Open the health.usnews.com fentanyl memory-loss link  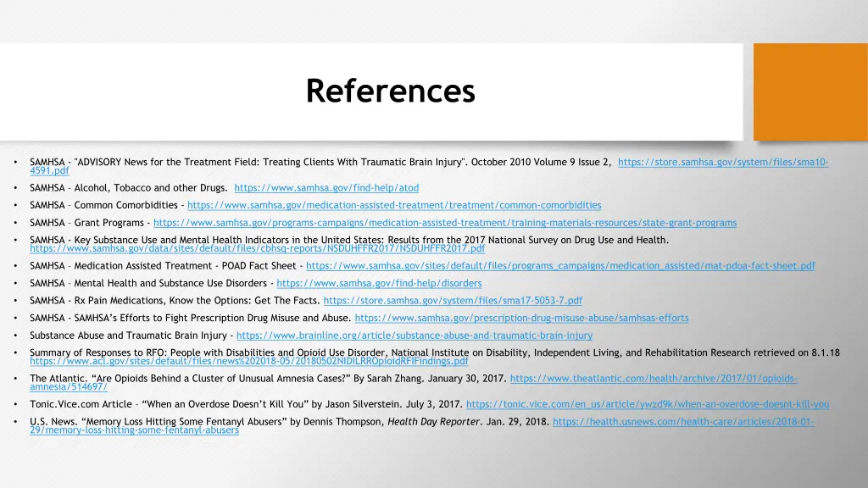tap(683, 422)
